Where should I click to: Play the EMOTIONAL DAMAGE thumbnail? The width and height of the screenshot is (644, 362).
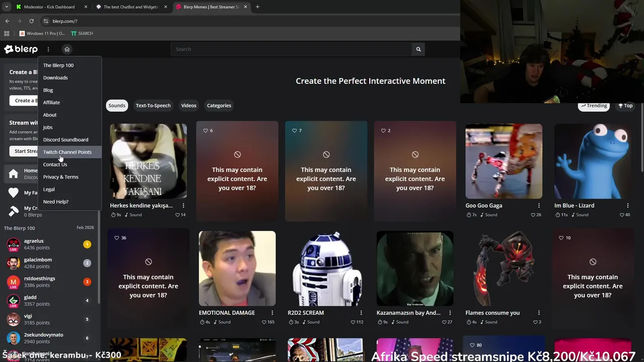(x=237, y=268)
